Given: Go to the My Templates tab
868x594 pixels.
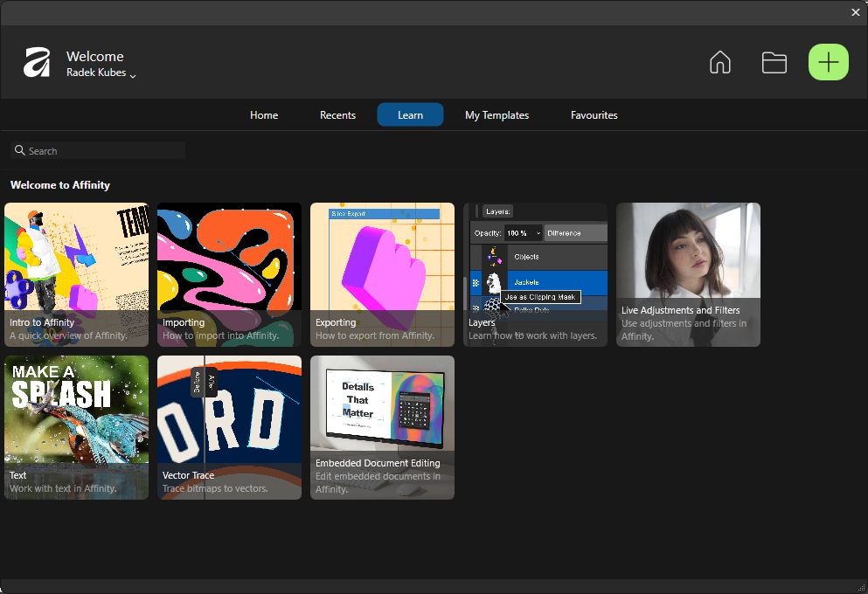Looking at the screenshot, I should 496,115.
